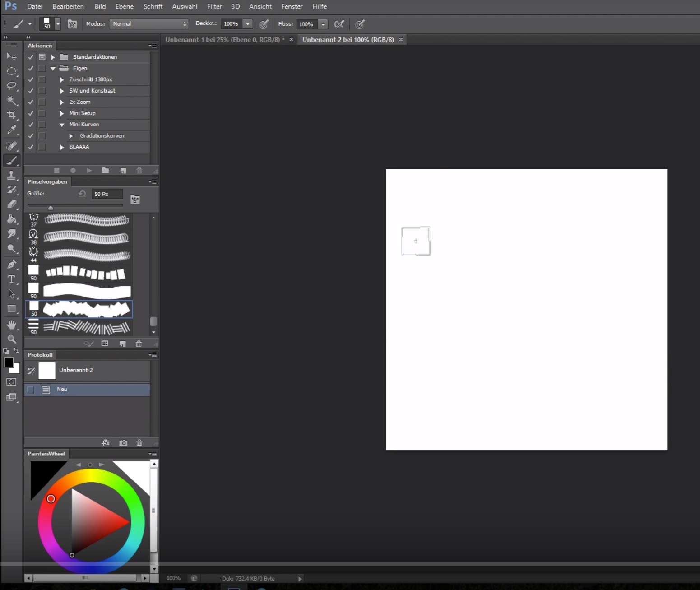The image size is (700, 590).
Task: Select the Clone Stamp tool
Action: click(x=11, y=175)
